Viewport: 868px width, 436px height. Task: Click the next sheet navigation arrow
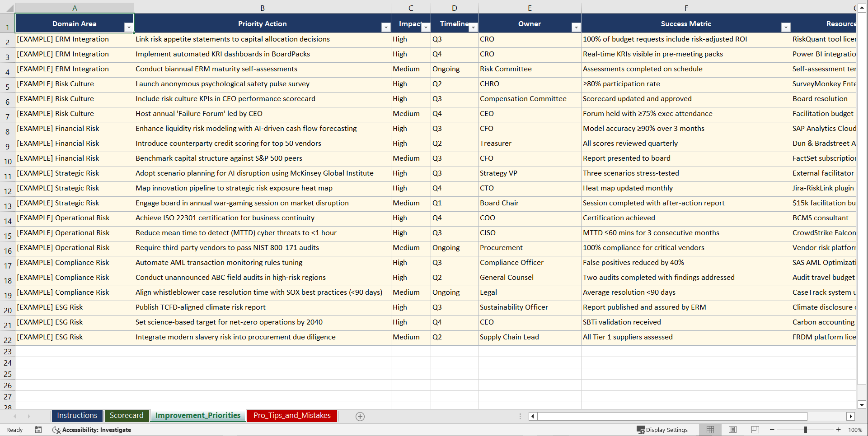pos(29,416)
